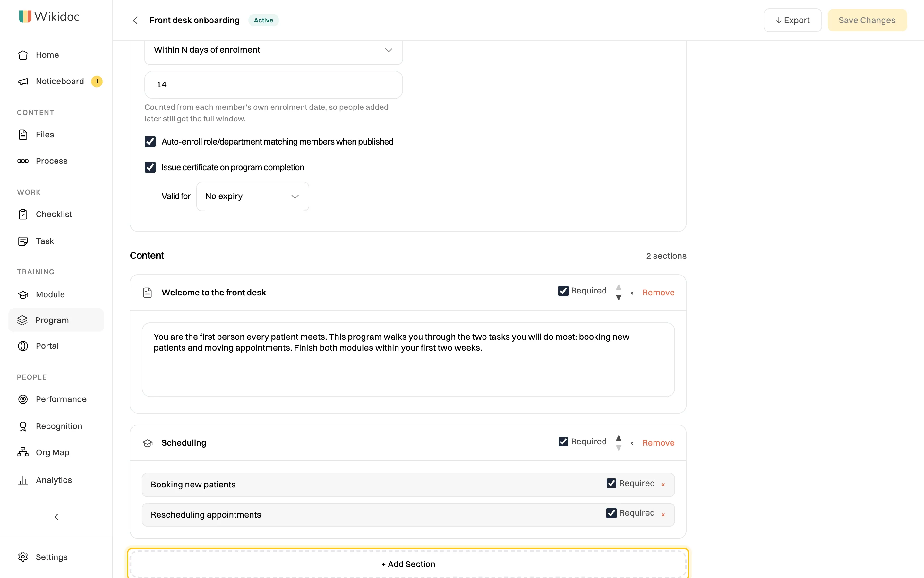Image resolution: width=924 pixels, height=578 pixels.
Task: Click the Recognition award icon
Action: (23, 426)
